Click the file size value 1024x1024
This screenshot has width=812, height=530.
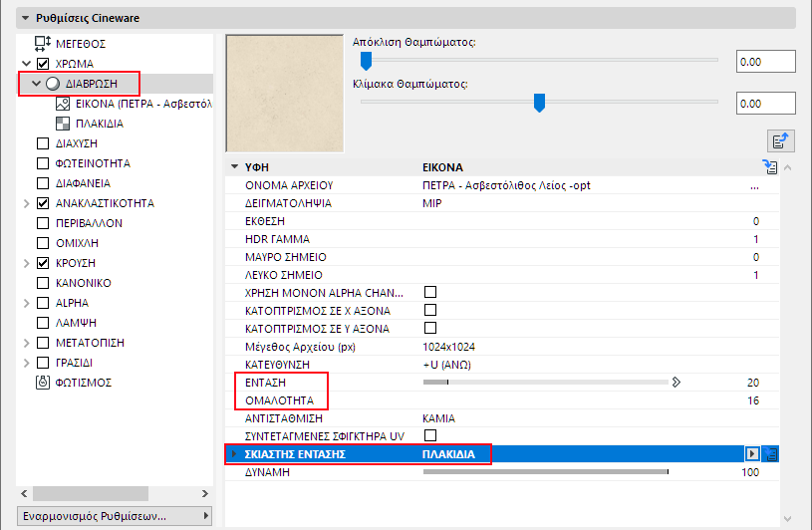448,347
